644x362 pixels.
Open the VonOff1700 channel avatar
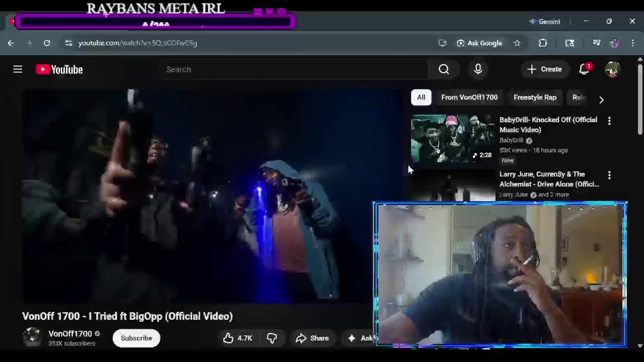(x=32, y=337)
